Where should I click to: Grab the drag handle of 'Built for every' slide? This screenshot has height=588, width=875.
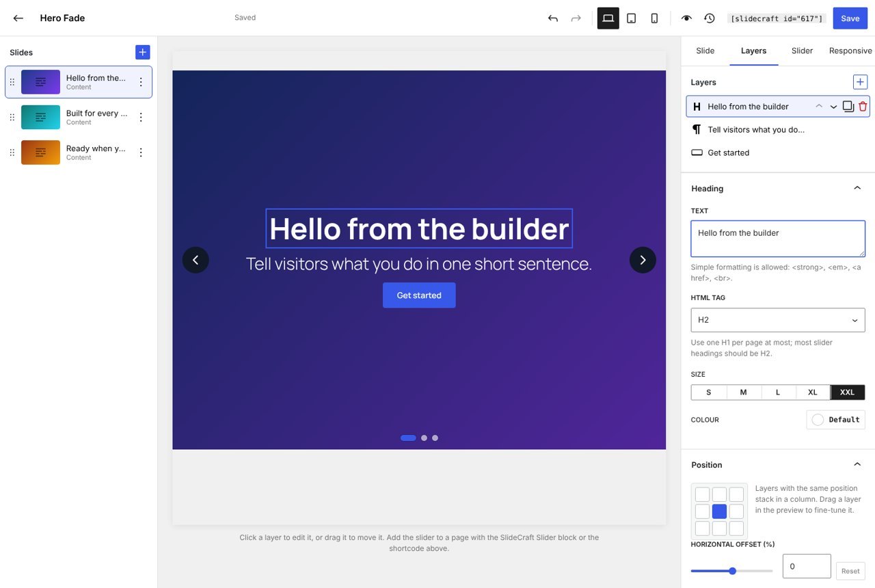click(12, 117)
